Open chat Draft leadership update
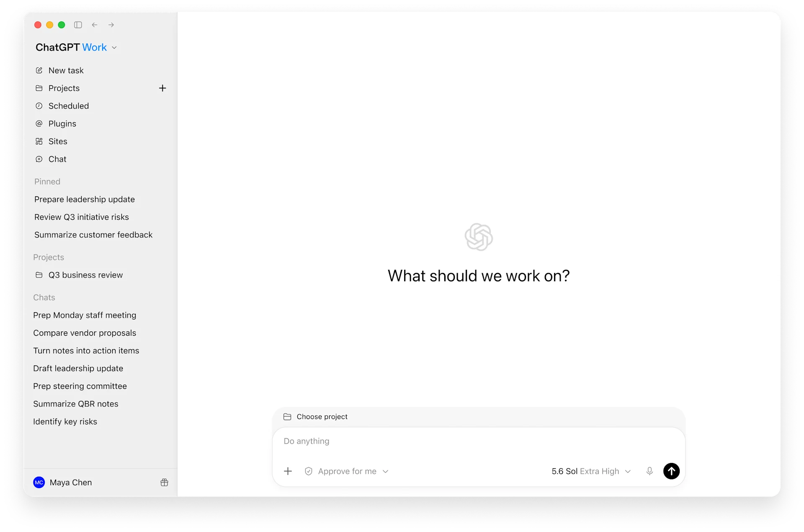 click(78, 368)
